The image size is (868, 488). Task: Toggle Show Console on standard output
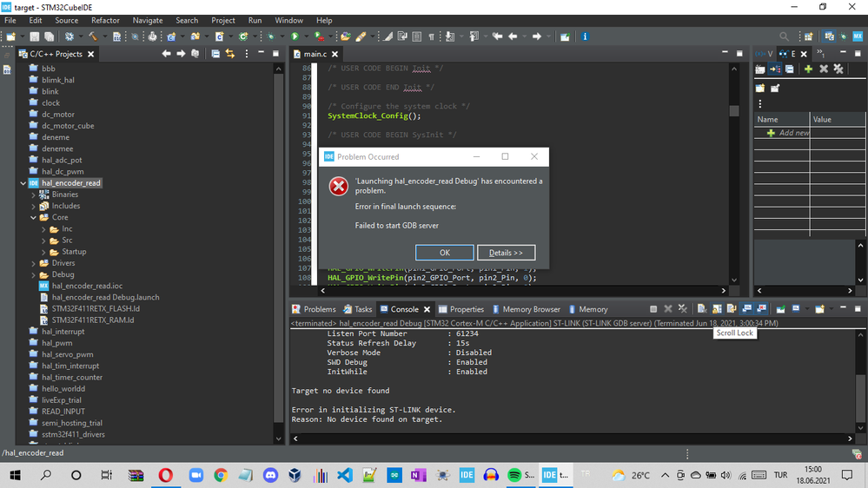coord(746,309)
